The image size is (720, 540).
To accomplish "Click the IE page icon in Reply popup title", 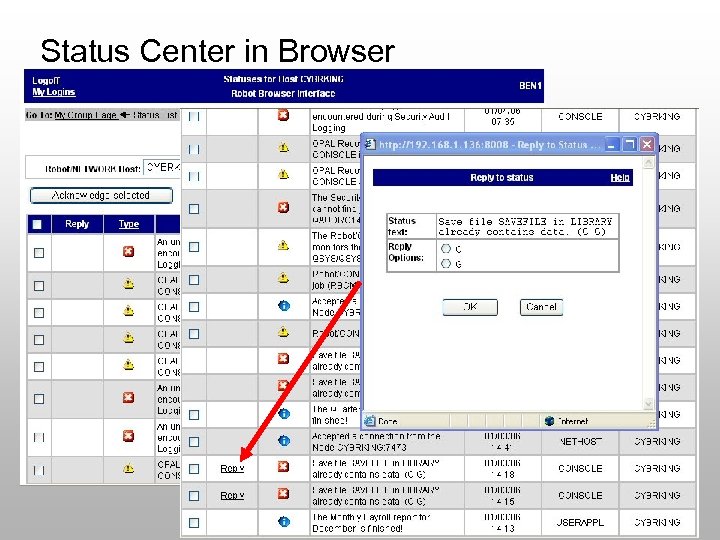I will pyautogui.click(x=370, y=145).
